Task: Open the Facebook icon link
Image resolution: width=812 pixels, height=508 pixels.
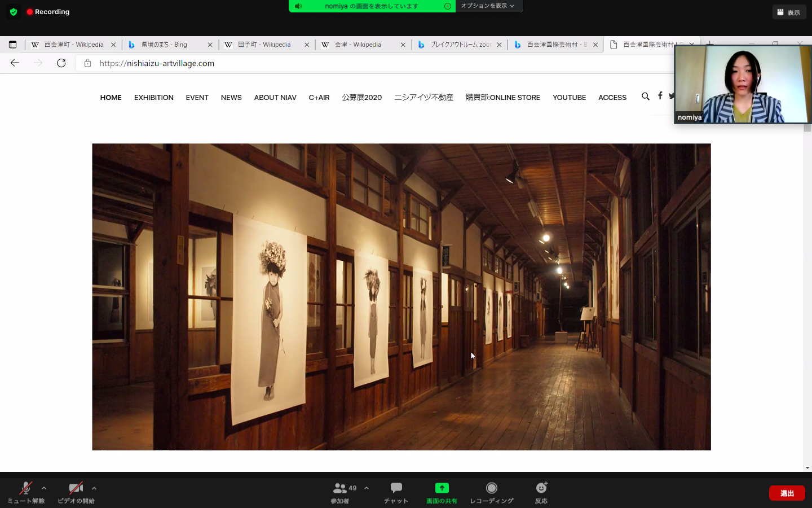Action: coord(660,96)
